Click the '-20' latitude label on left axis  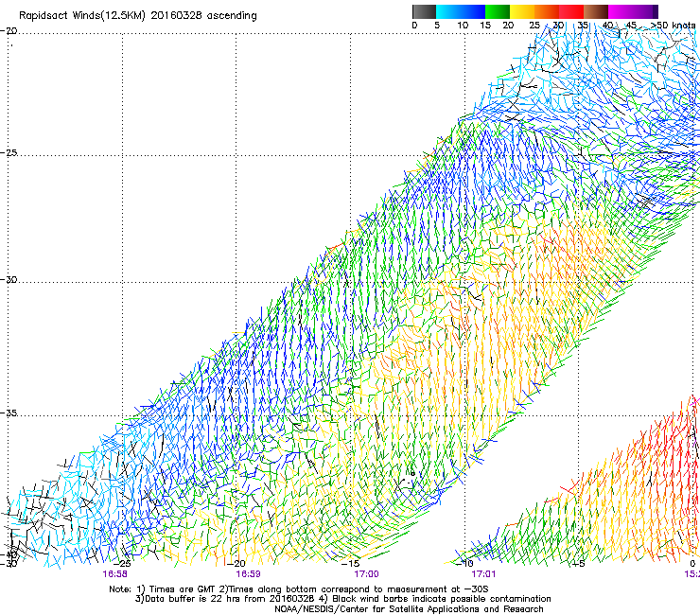click(x=9, y=31)
